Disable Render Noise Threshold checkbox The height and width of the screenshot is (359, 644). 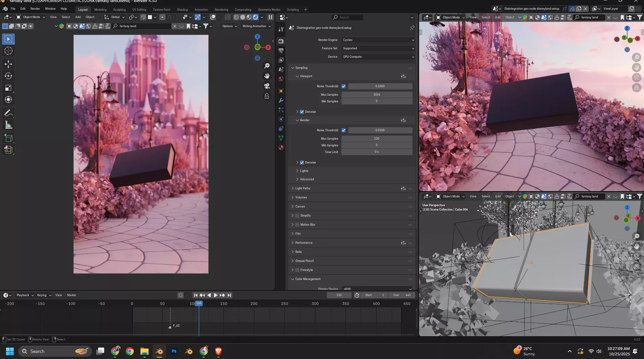(344, 130)
